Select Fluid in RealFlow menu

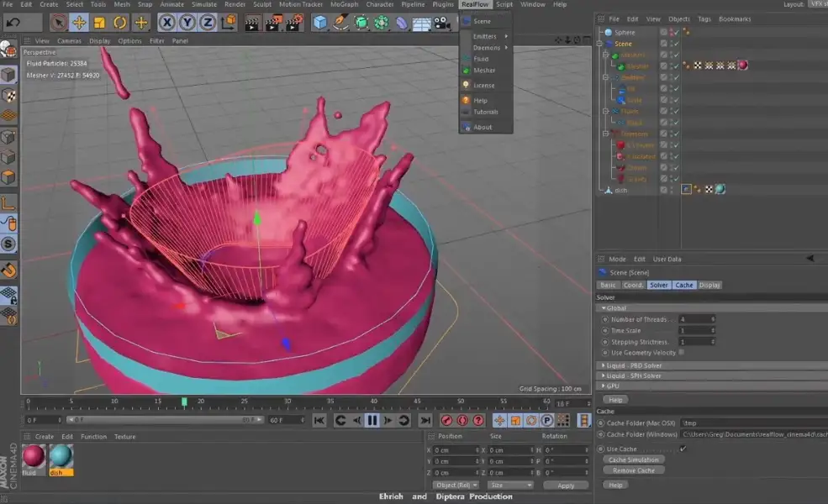tap(481, 59)
